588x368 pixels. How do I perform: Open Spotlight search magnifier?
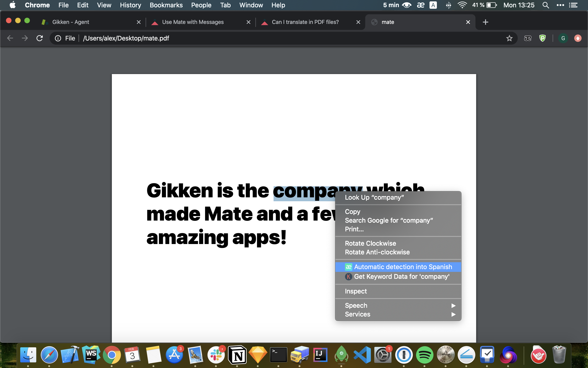click(546, 5)
